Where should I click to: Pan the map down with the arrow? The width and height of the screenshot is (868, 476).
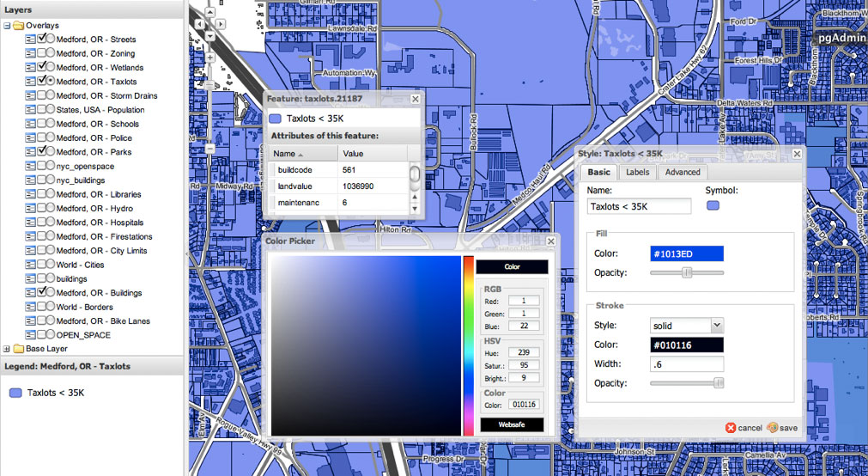(209, 36)
